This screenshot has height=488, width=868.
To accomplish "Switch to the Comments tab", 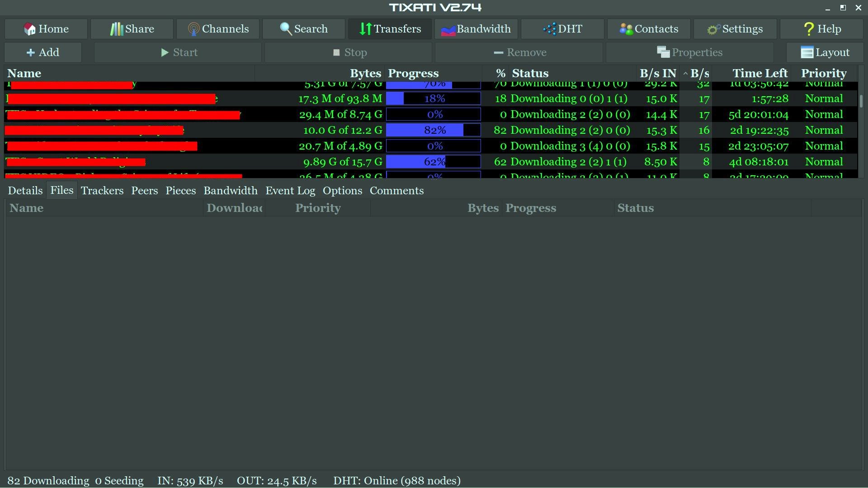I will (x=396, y=191).
